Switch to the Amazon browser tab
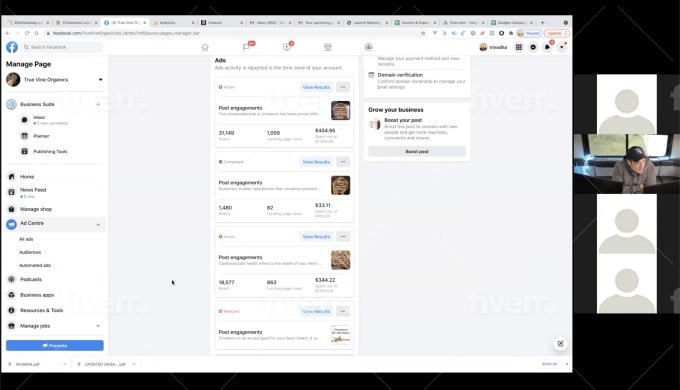The width and height of the screenshot is (680, 390). pyautogui.click(x=221, y=23)
